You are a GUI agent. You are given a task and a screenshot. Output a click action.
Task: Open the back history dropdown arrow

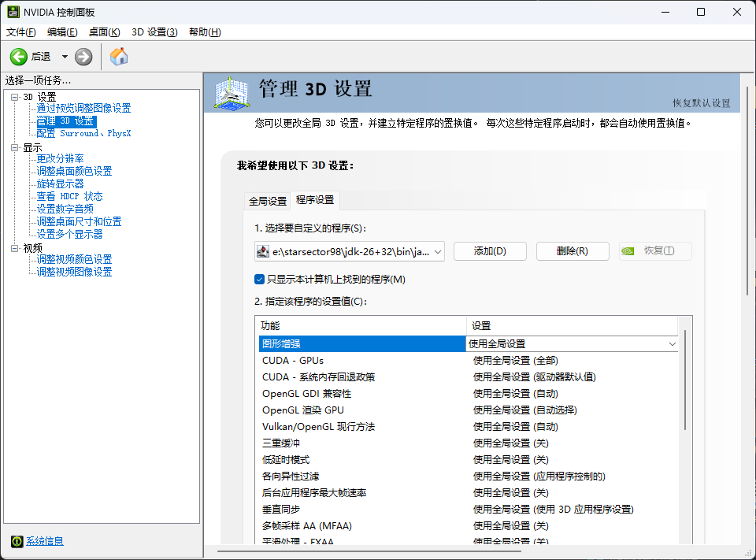65,57
